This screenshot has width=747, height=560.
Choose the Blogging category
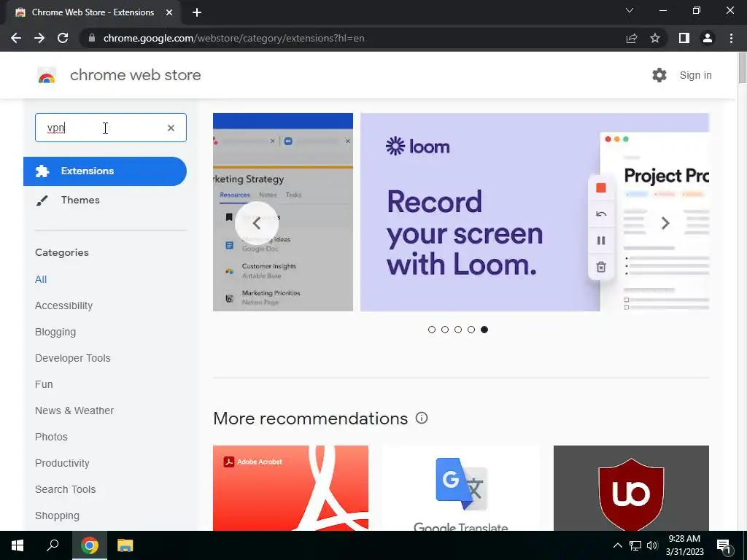pyautogui.click(x=55, y=332)
